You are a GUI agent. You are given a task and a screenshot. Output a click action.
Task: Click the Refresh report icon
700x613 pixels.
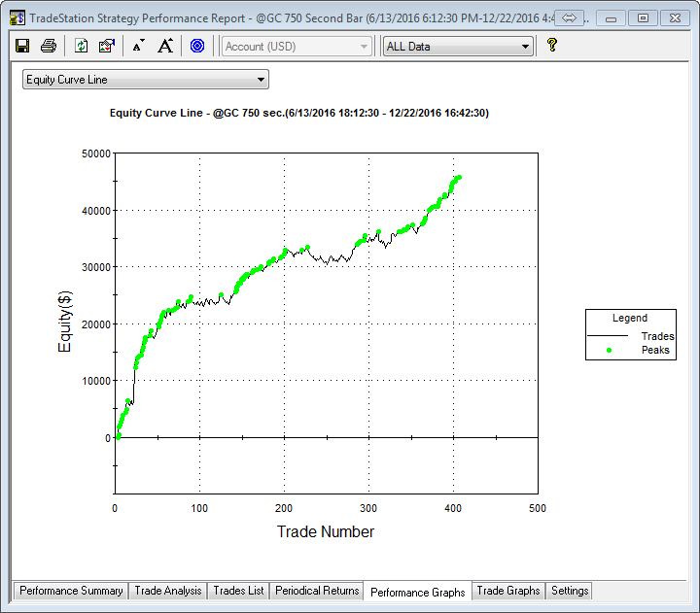[x=82, y=46]
